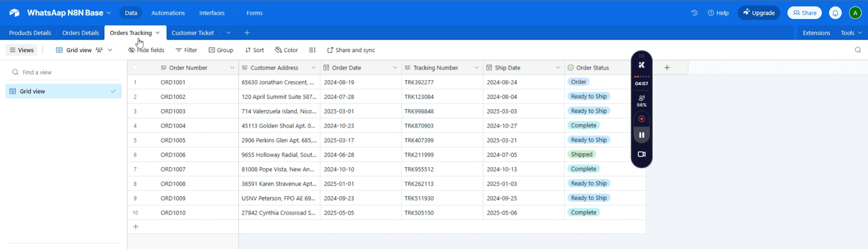Switch to the Customer Ticket tab
This screenshot has width=868, height=249.
pos(193,33)
